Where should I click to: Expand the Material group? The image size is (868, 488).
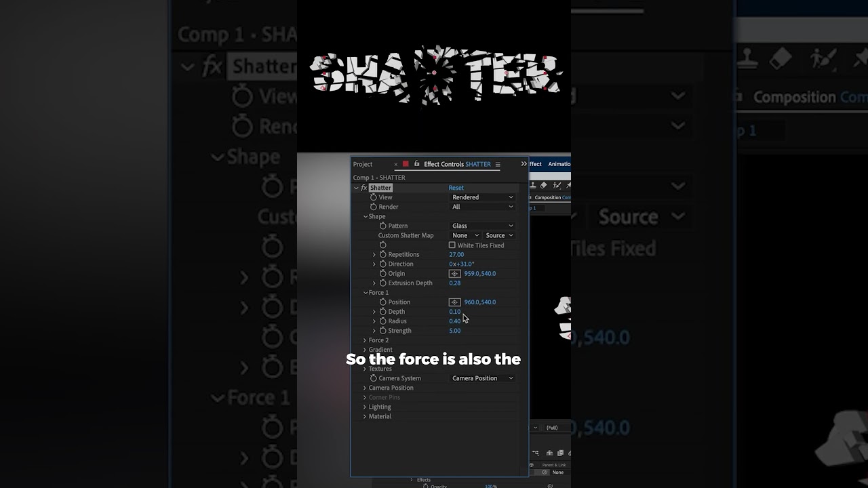coord(365,416)
